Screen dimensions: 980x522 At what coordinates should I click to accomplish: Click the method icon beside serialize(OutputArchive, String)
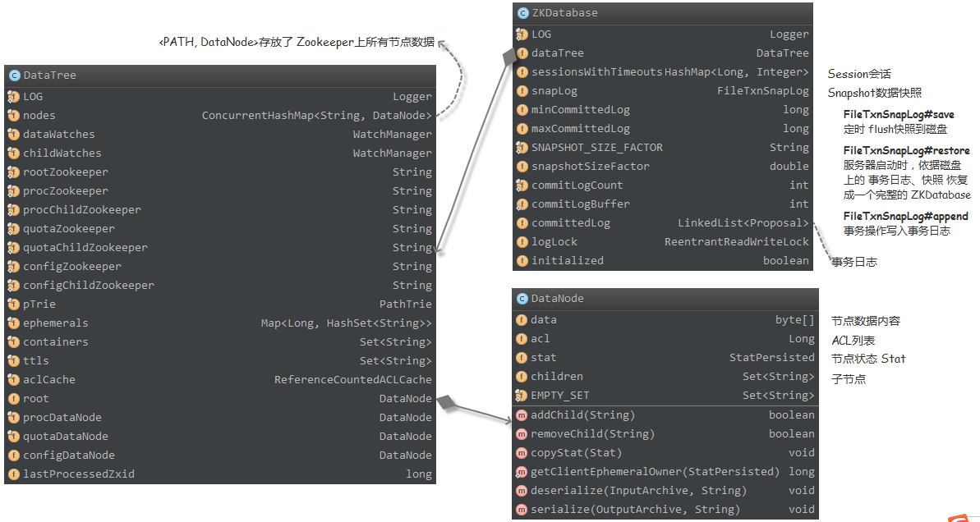pos(522,510)
